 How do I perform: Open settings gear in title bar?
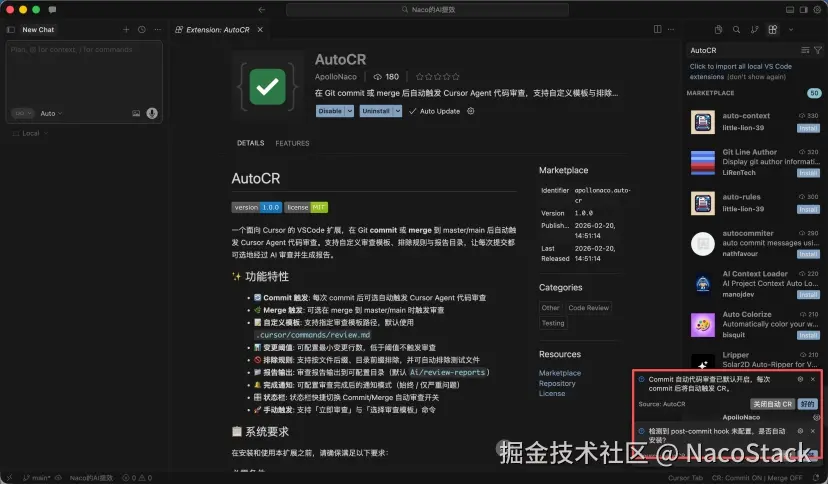click(817, 10)
